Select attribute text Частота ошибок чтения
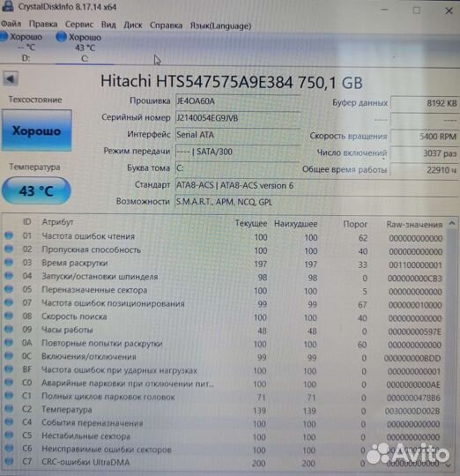Viewport: 460px width, 476px height. (x=88, y=236)
